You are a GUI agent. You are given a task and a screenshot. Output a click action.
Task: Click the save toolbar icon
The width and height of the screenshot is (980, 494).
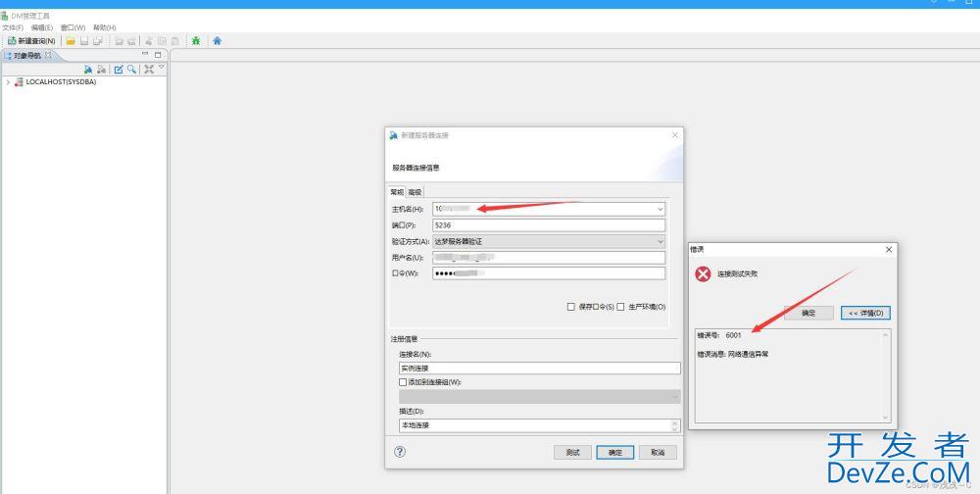(84, 41)
